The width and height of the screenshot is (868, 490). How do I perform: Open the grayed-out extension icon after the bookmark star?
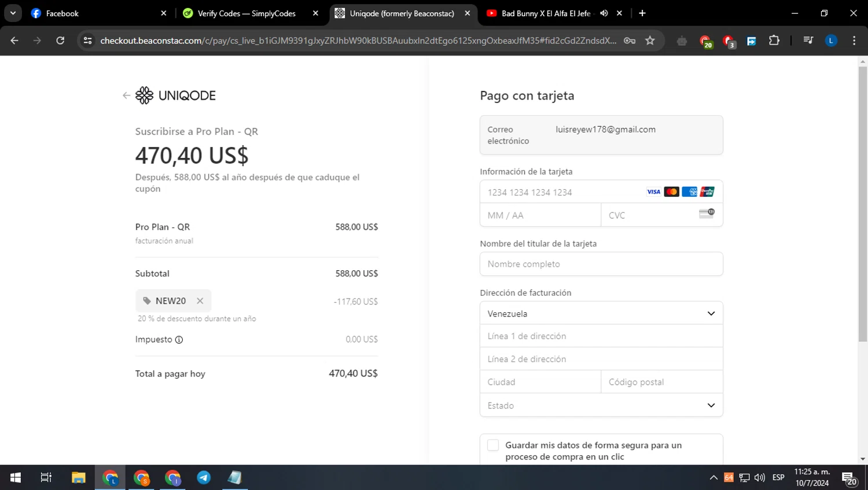[682, 40]
